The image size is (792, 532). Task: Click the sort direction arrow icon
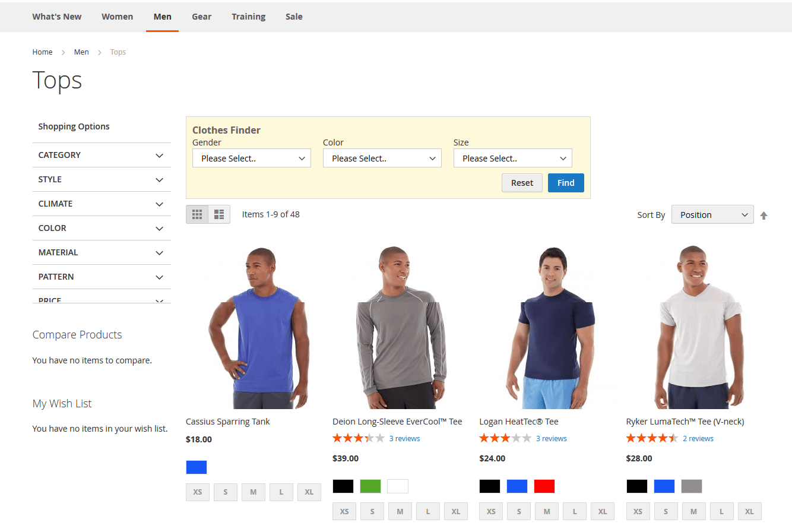coord(764,216)
